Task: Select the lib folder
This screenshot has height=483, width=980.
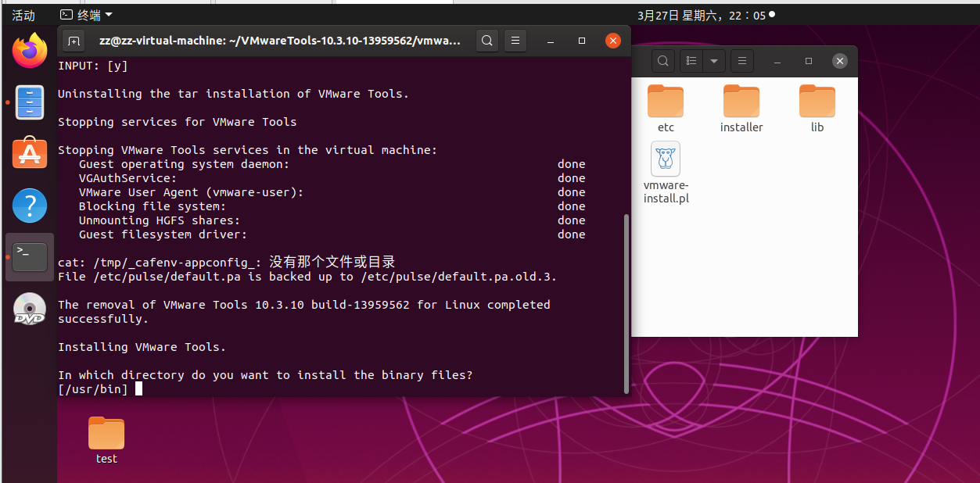Action: tap(817, 109)
